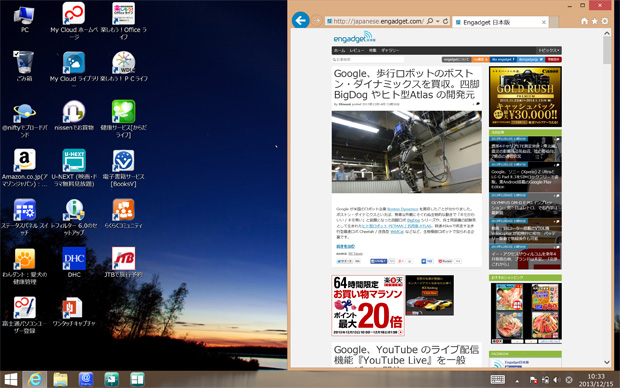Open Internet Explorer from taskbar
The width and height of the screenshot is (620, 388).
[35, 380]
